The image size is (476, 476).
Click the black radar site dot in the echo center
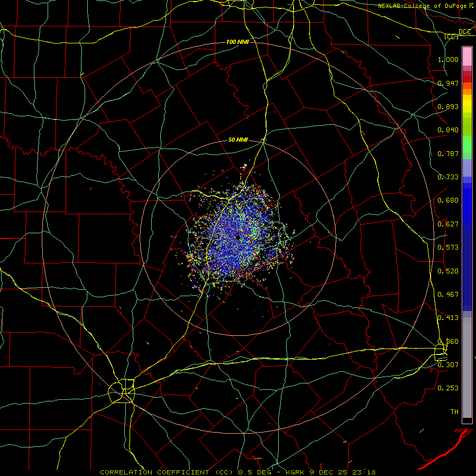click(x=237, y=237)
